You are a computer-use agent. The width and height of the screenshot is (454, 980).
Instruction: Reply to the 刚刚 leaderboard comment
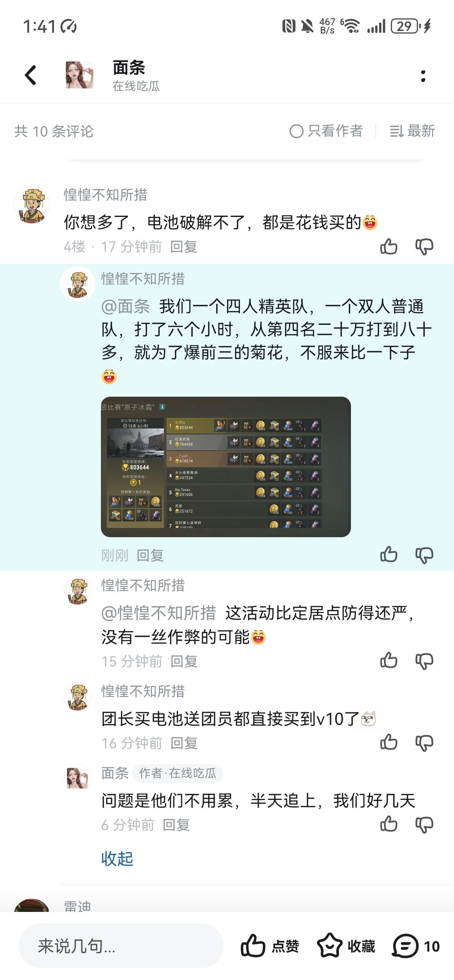click(x=150, y=556)
